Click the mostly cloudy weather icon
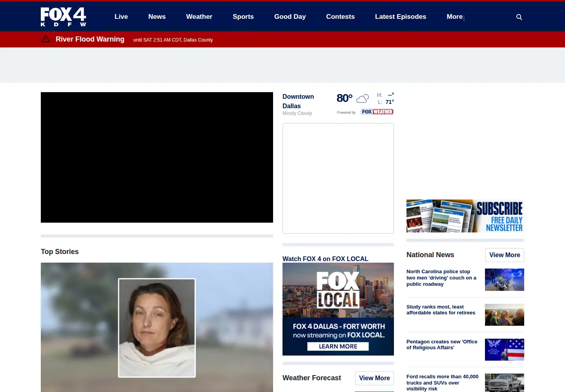Image resolution: width=565 pixels, height=392 pixels. [x=363, y=98]
